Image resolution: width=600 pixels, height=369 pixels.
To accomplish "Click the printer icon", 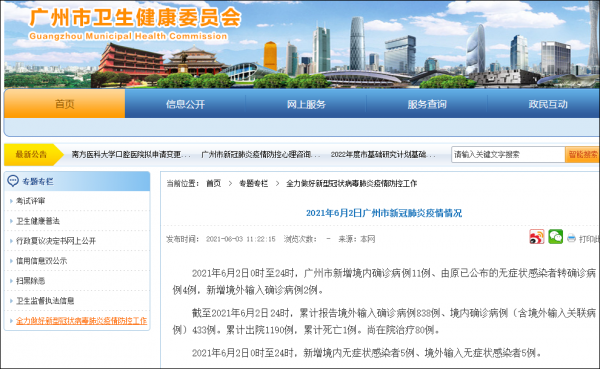I will (x=571, y=238).
